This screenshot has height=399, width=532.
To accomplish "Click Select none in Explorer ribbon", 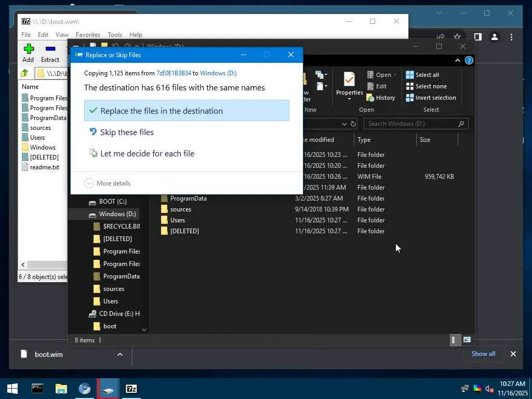I will (427, 86).
